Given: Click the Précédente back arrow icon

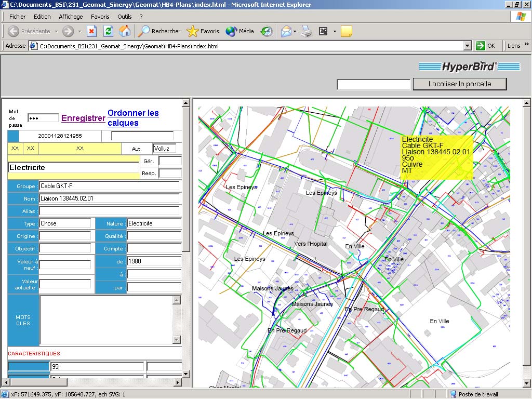Looking at the screenshot, I should coord(13,31).
